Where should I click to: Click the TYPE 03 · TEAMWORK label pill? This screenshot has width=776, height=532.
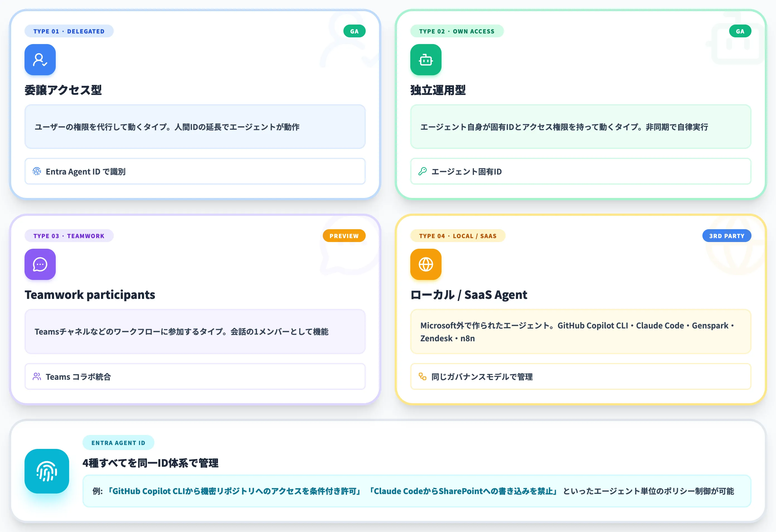69,236
